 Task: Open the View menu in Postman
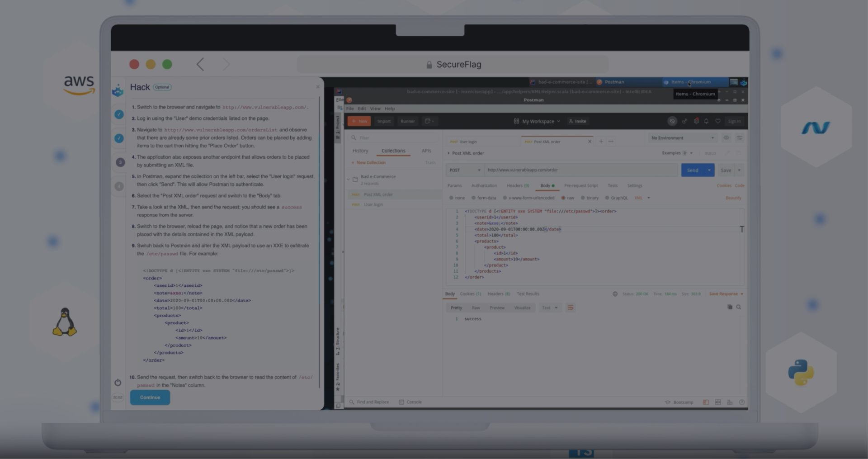click(375, 109)
